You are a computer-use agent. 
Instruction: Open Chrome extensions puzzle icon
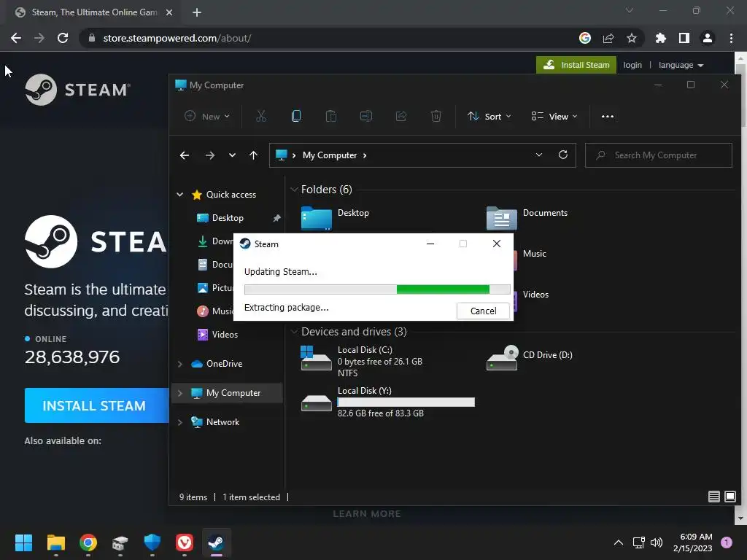point(660,38)
